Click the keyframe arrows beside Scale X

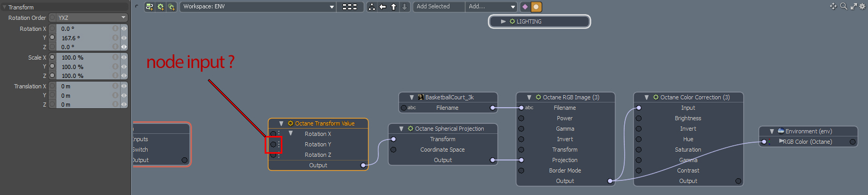(124, 58)
